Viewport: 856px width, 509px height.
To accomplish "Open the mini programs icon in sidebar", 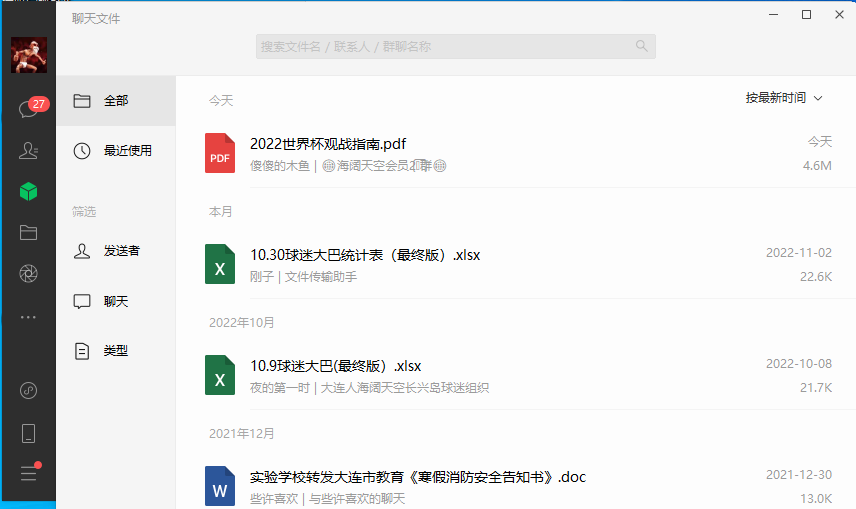I will coord(28,390).
